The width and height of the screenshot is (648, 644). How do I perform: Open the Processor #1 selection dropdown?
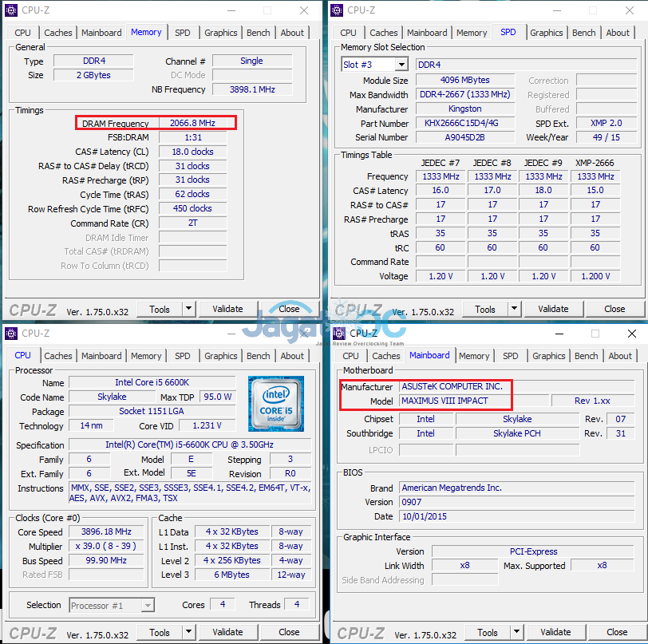(x=148, y=606)
